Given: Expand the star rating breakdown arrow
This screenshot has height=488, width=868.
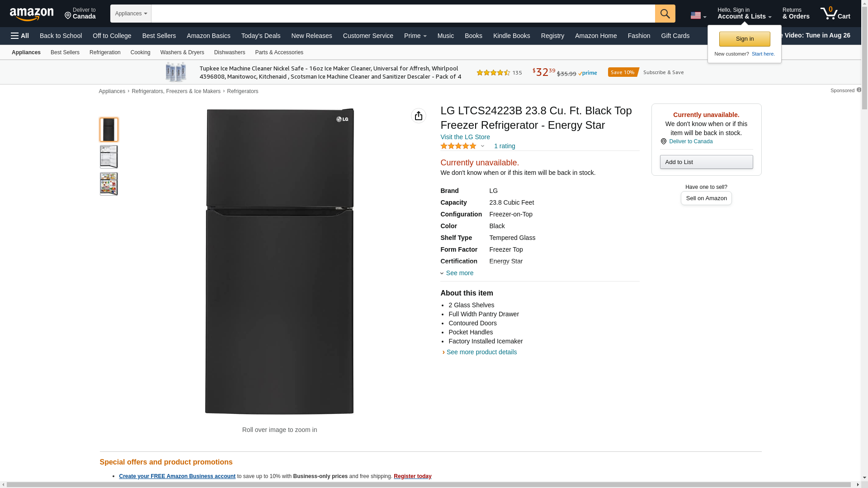Looking at the screenshot, I should tap(482, 146).
